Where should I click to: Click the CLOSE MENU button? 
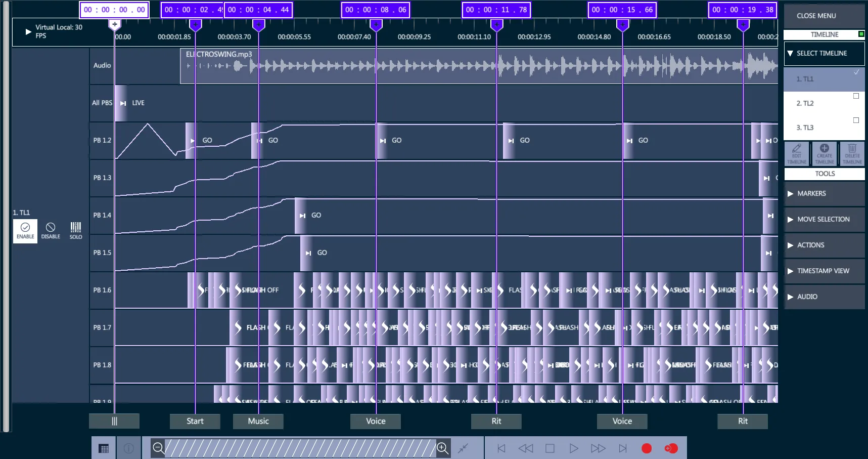click(x=824, y=16)
